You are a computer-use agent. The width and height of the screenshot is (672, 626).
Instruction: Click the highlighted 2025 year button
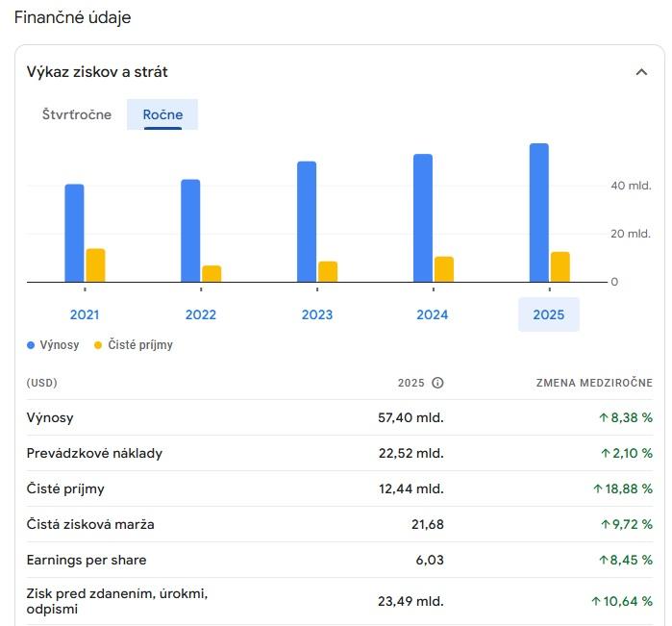click(x=549, y=314)
